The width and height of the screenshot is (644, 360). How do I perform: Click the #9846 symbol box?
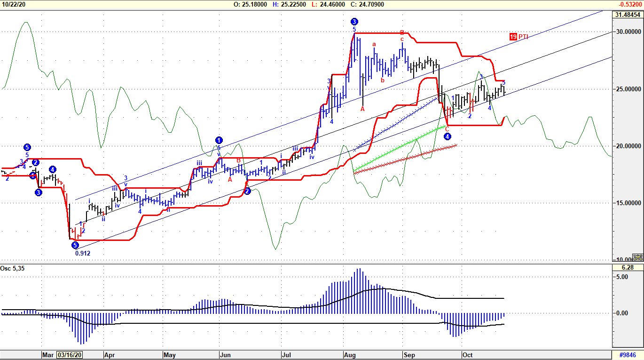click(x=627, y=355)
